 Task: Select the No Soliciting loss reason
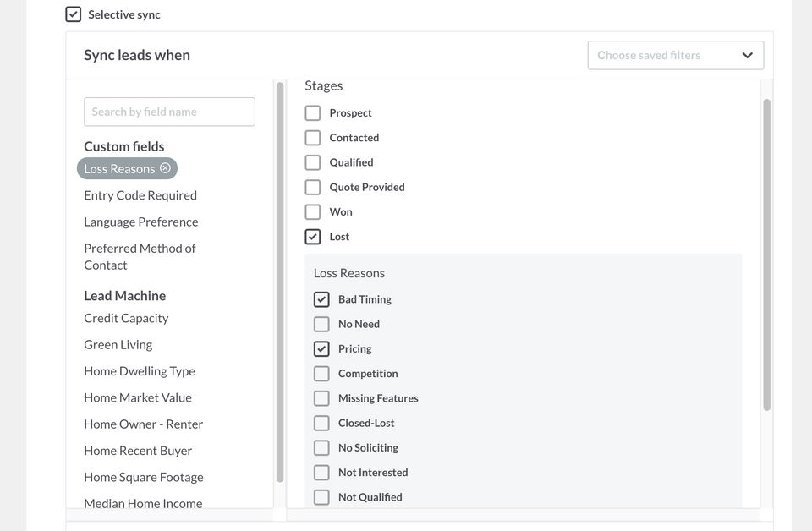pyautogui.click(x=321, y=448)
